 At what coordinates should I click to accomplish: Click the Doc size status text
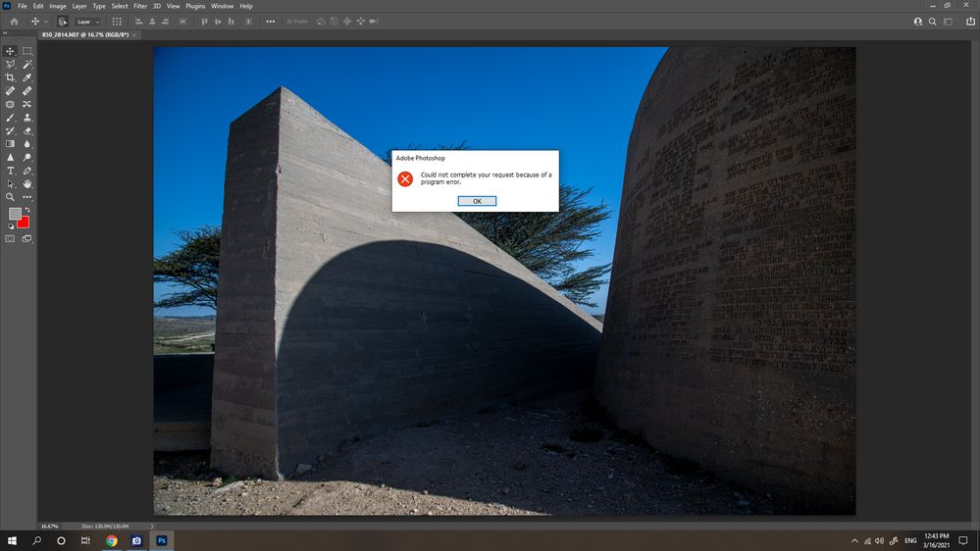(x=105, y=526)
